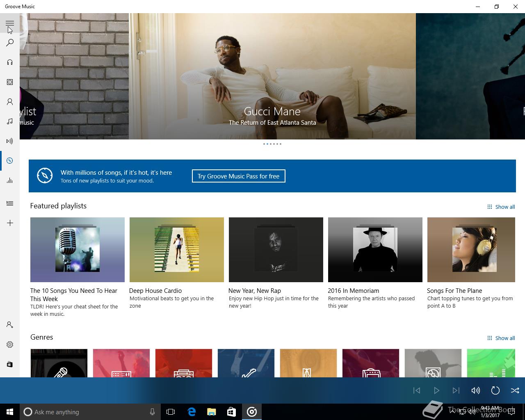Click the 'New Year, New Rap' title text

pos(255,290)
